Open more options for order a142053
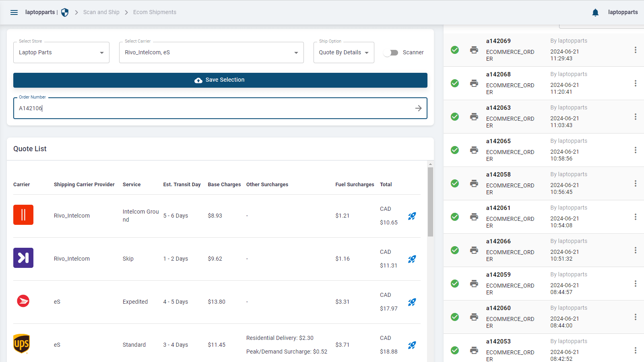644x362 pixels. [x=636, y=350]
